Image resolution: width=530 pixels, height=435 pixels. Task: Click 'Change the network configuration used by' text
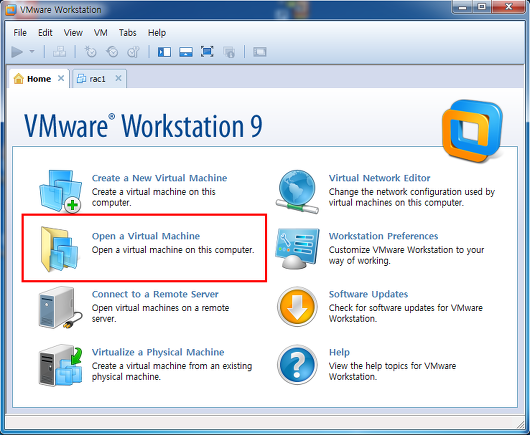pos(412,192)
